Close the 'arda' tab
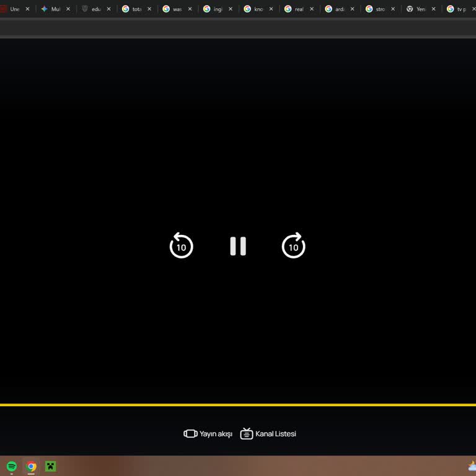 click(x=353, y=9)
